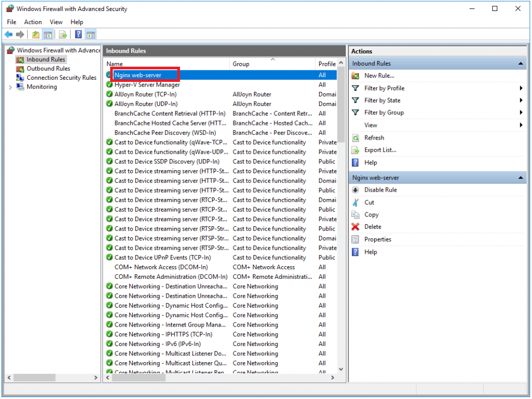Select BranchCache Content Retrieval (HTTP-In) rule
Screen dimensions: 532x399
(221, 113)
